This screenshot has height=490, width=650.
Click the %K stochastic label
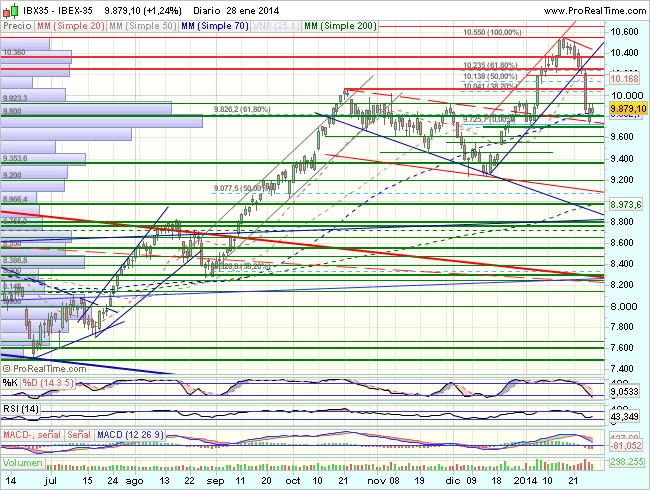[x=10, y=383]
